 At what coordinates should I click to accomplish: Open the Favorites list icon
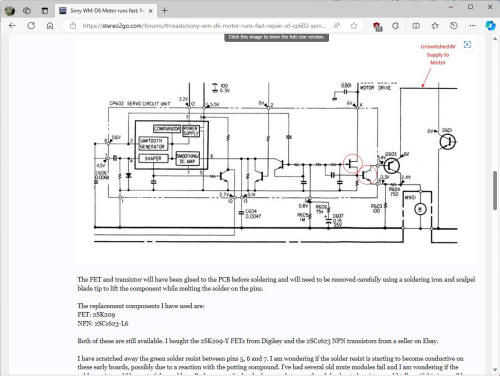(435, 26)
